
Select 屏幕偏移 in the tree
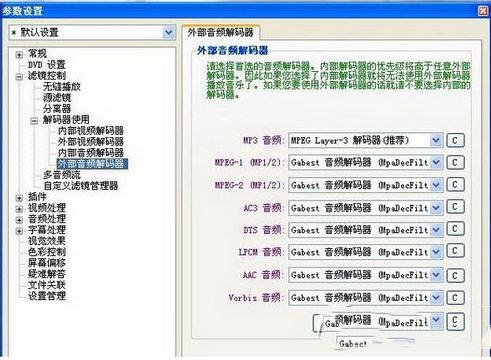pos(47,263)
